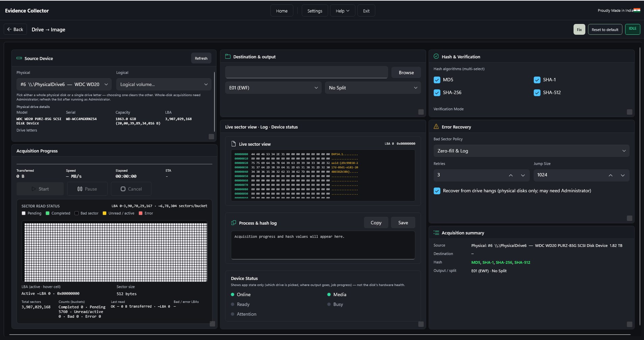Click the resize grip of Hash & Verification panel

coord(630,112)
